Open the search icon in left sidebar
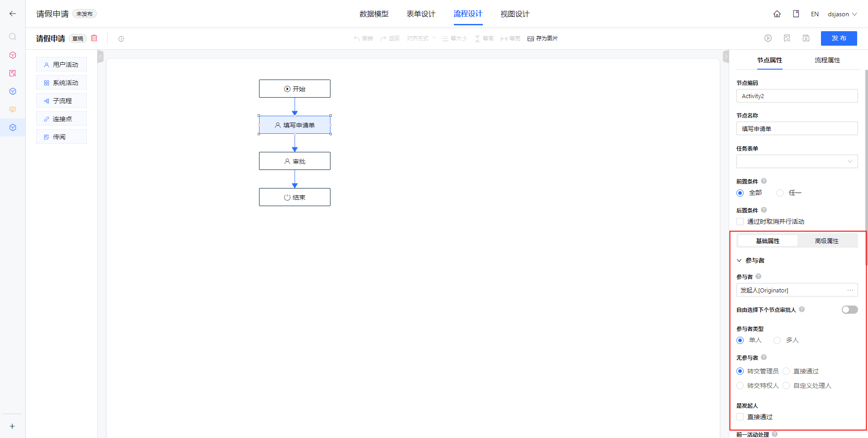The width and height of the screenshot is (868, 438). click(x=13, y=37)
